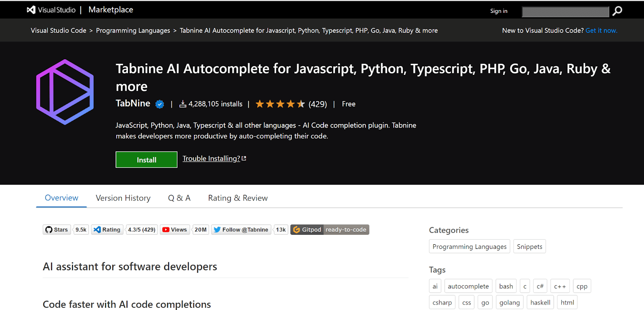The height and width of the screenshot is (310, 644).
Task: Click the c tag
Action: click(525, 286)
